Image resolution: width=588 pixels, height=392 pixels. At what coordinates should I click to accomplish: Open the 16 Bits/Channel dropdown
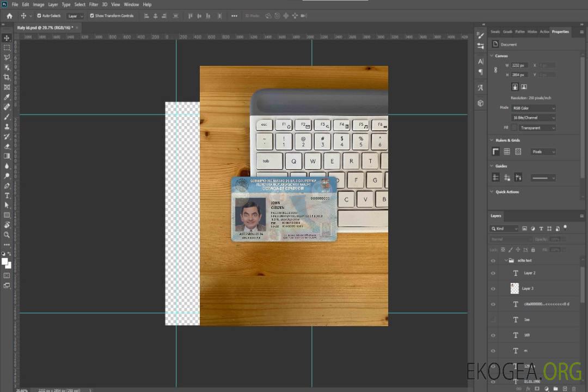[533, 118]
